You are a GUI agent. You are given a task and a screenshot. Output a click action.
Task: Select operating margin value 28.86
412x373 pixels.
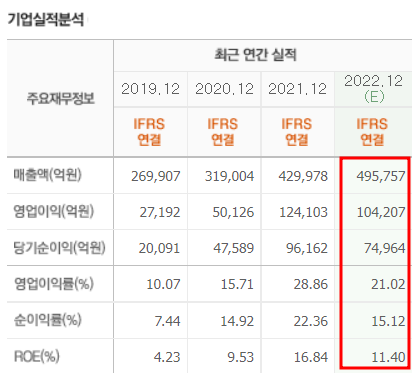coord(311,285)
